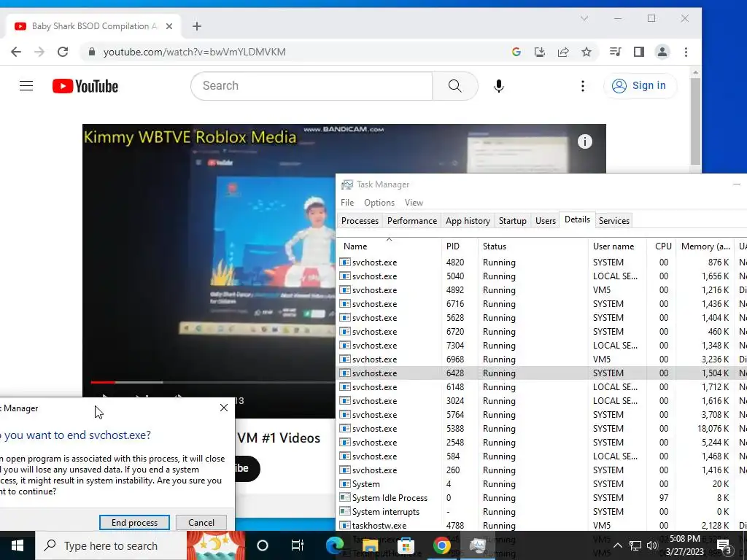Image resolution: width=747 pixels, height=560 pixels.
Task: Switch to the Processes tab
Action: tap(360, 220)
